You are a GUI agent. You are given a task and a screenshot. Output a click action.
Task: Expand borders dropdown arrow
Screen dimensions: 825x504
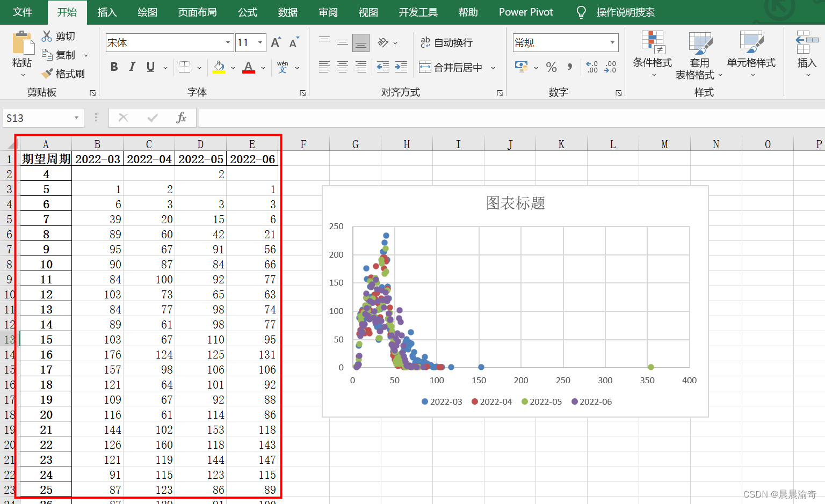(x=199, y=68)
